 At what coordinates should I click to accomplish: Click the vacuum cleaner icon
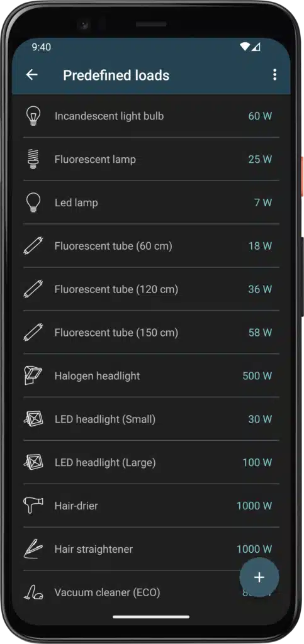(33, 592)
